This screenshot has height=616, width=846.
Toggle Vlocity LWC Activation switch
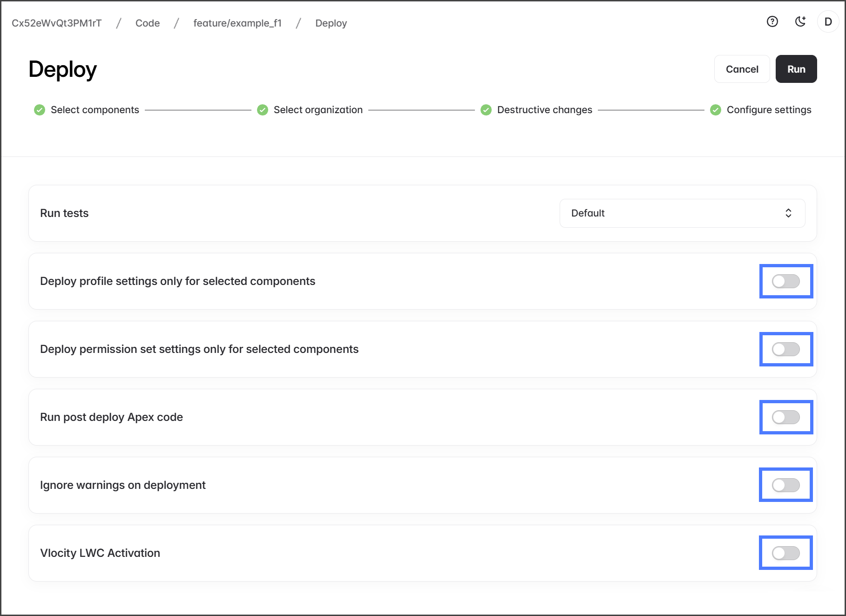(785, 553)
